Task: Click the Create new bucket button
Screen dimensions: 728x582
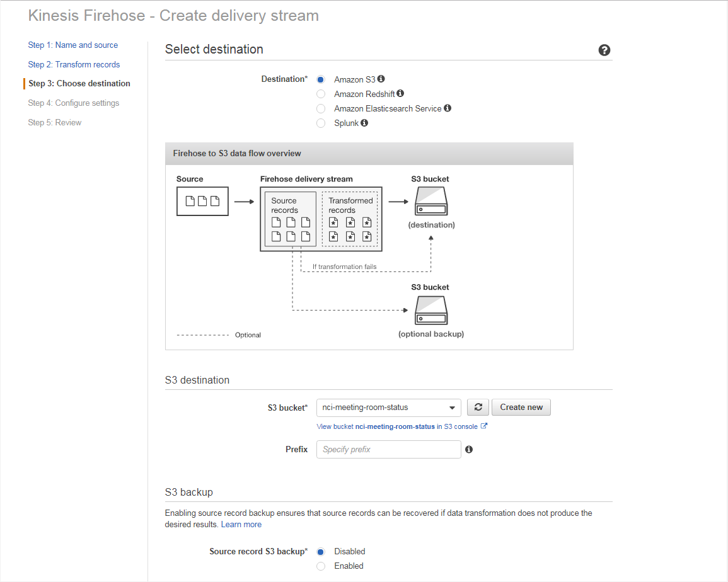Action: pyautogui.click(x=521, y=407)
